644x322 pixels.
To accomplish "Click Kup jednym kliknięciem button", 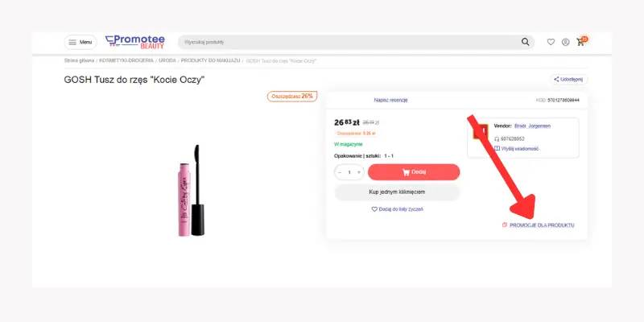I will [397, 192].
